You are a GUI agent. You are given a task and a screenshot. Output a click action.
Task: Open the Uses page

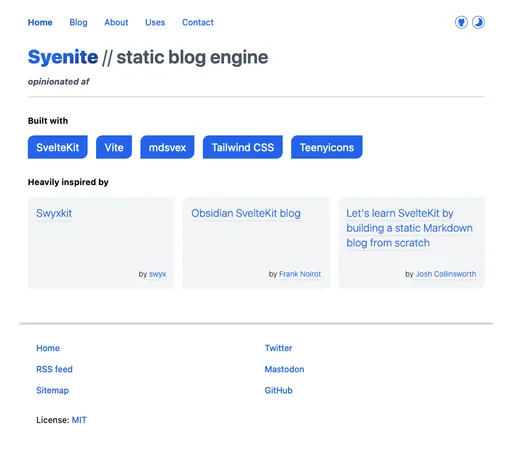point(155,22)
